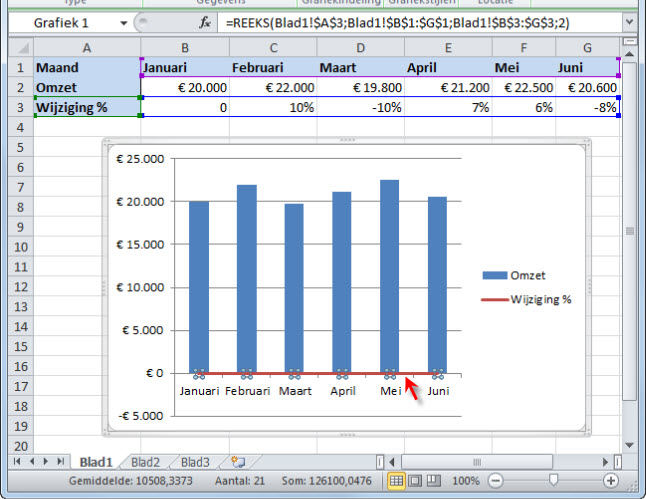Click the cell with Maart header
The width and height of the screenshot is (646, 499).
(x=360, y=67)
